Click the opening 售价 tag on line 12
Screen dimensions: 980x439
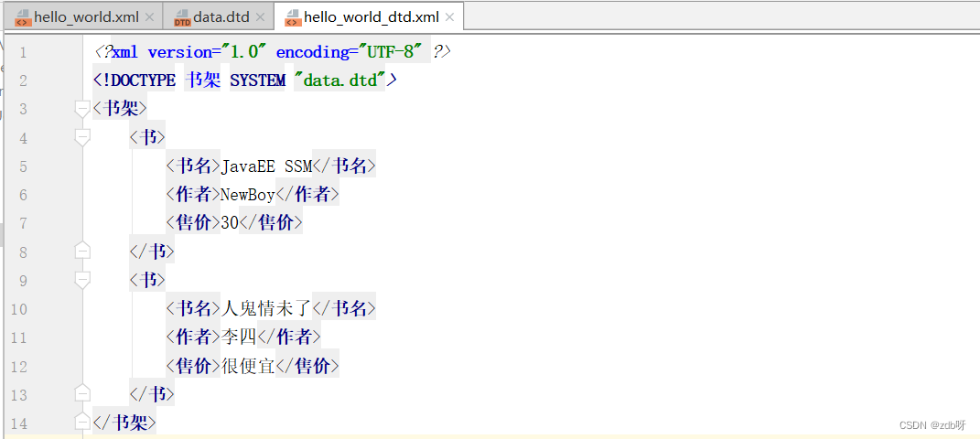click(x=193, y=366)
